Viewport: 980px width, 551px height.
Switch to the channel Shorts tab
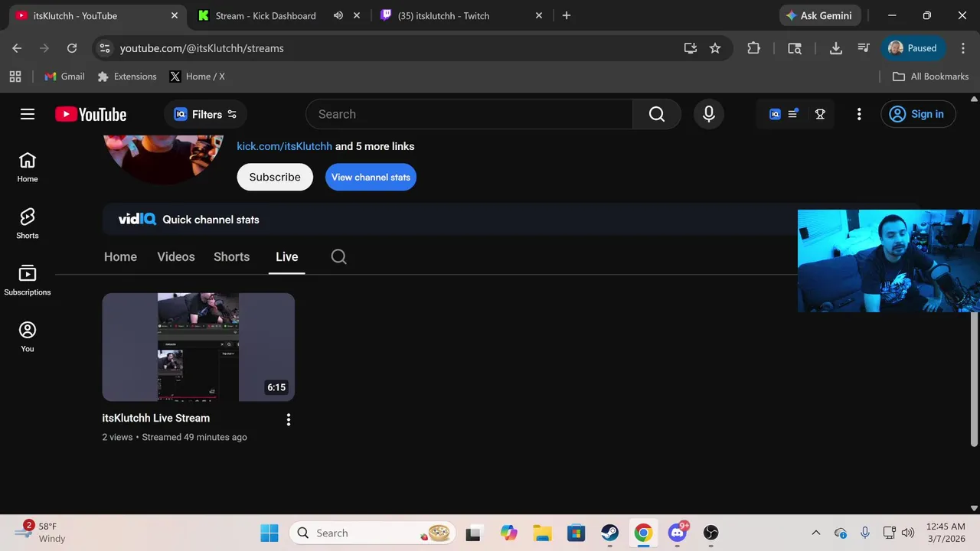[x=231, y=257]
